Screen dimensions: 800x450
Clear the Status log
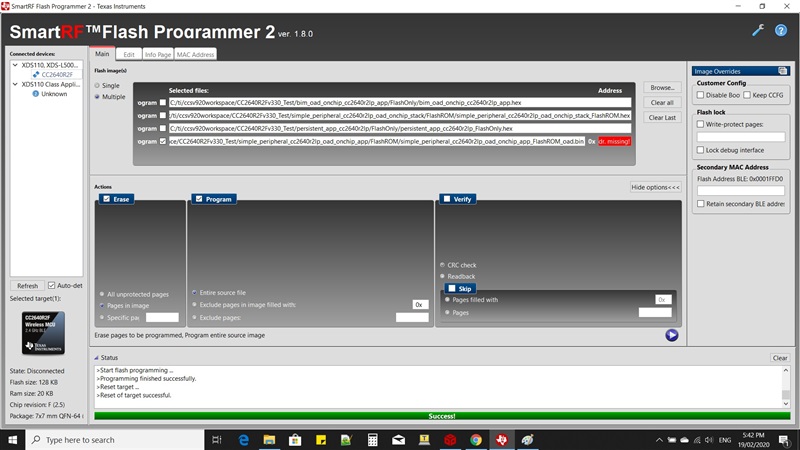[x=780, y=358]
